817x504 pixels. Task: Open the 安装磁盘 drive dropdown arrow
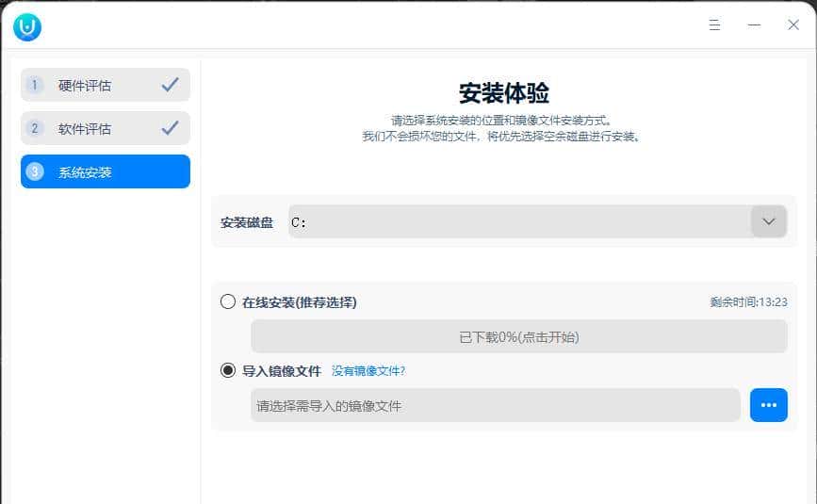[769, 221]
